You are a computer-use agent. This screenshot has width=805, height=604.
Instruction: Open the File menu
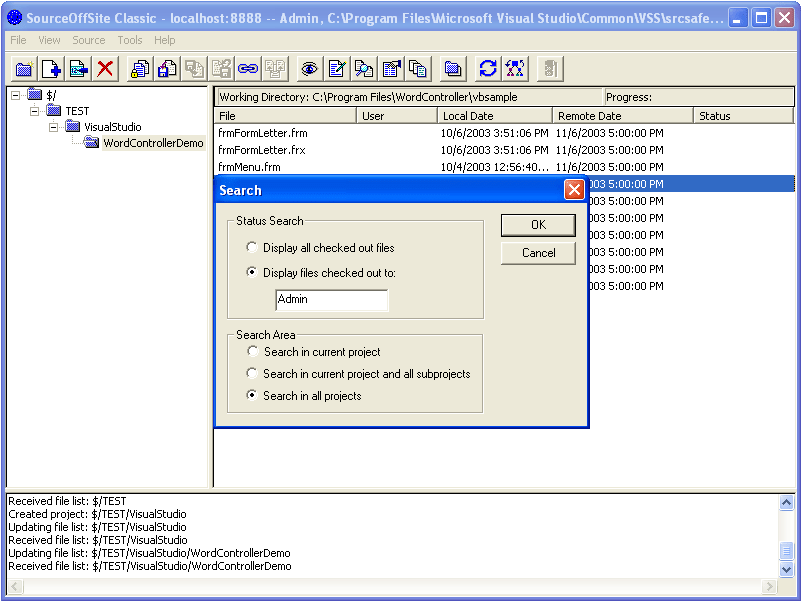[18, 40]
